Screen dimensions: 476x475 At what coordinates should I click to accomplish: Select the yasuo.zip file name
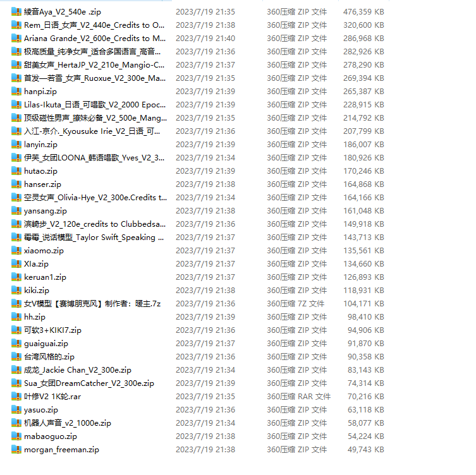41,410
